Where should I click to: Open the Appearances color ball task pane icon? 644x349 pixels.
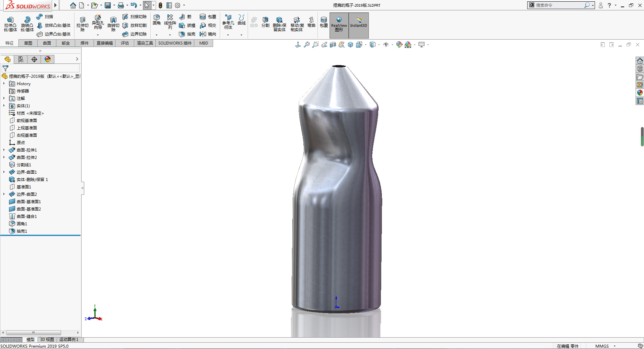(x=640, y=93)
